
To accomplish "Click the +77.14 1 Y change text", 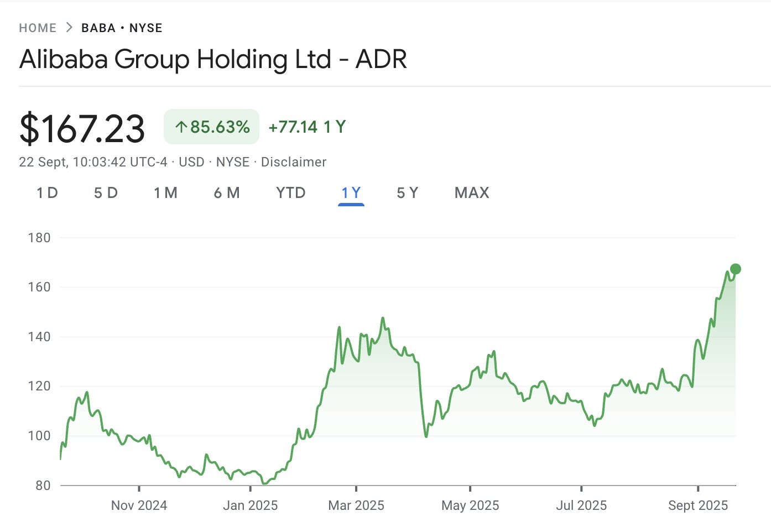I will tap(307, 127).
